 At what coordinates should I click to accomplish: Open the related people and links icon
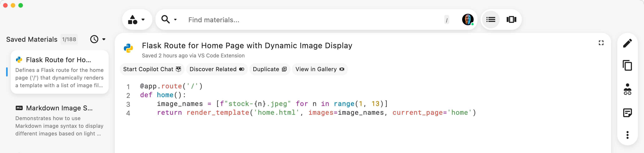click(627, 89)
